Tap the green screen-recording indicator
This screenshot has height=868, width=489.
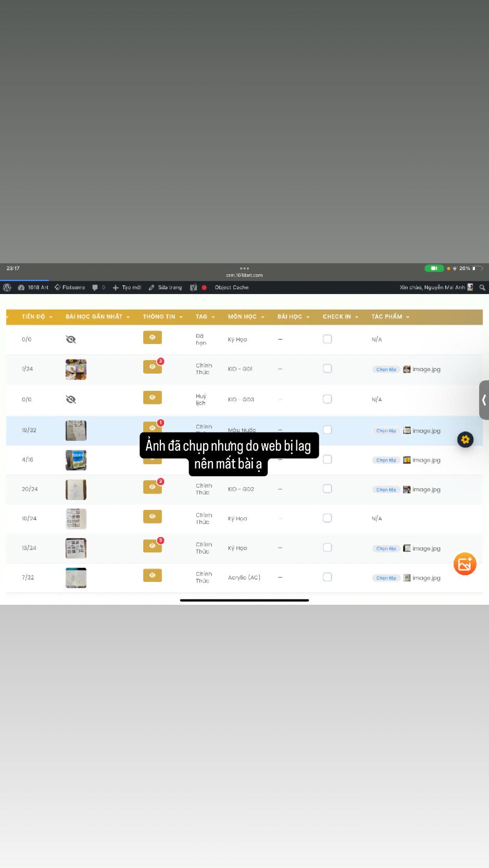[x=434, y=269]
